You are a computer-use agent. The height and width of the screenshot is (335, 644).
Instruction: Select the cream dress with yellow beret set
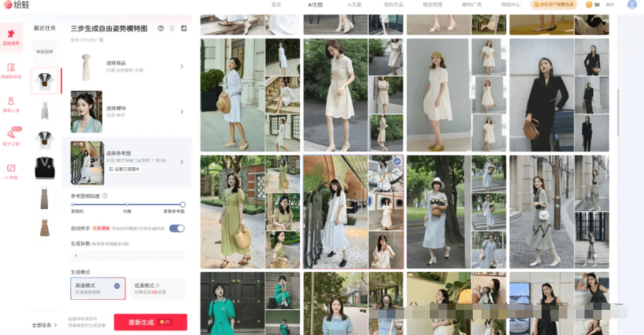click(456, 95)
